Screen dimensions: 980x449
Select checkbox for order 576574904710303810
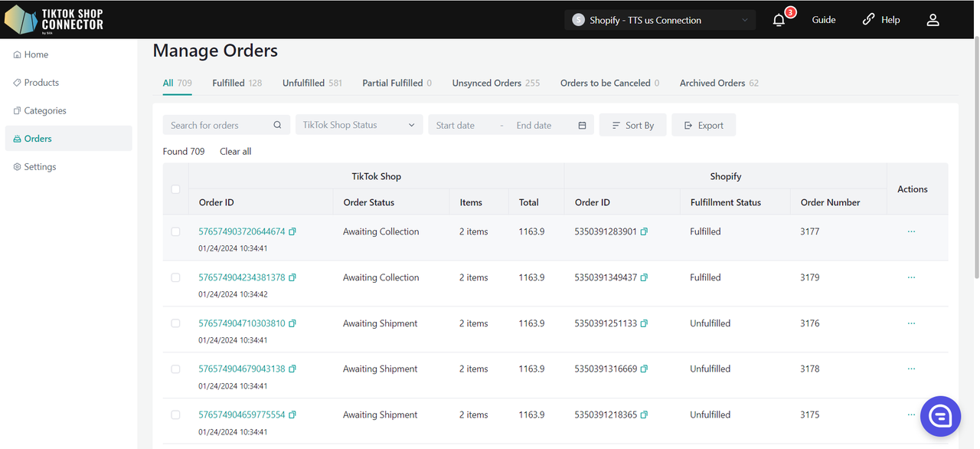[x=175, y=323]
